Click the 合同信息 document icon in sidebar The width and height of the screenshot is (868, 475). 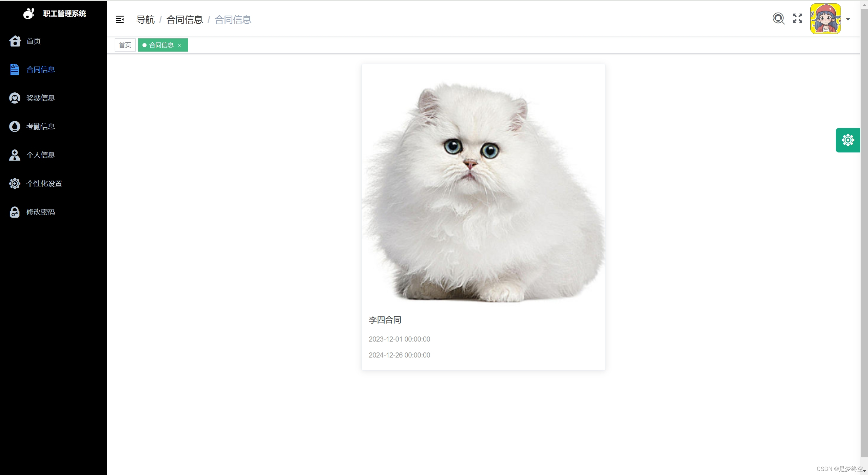(x=15, y=70)
